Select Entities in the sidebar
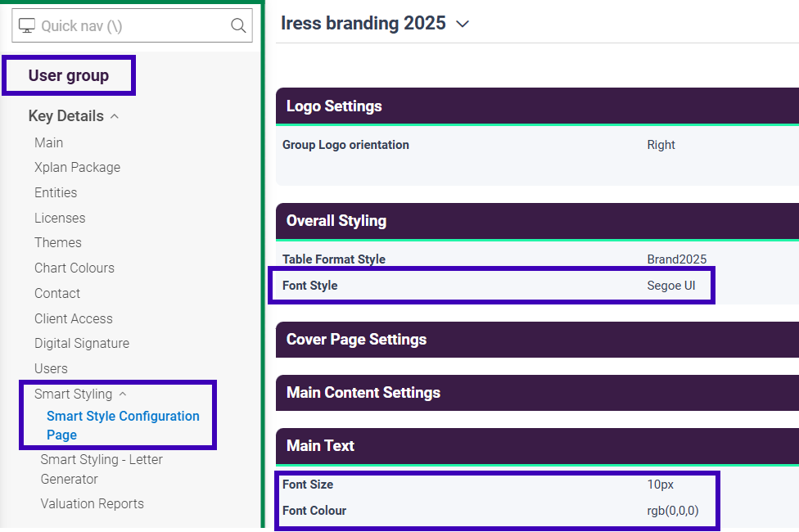Image resolution: width=799 pixels, height=532 pixels. point(56,192)
